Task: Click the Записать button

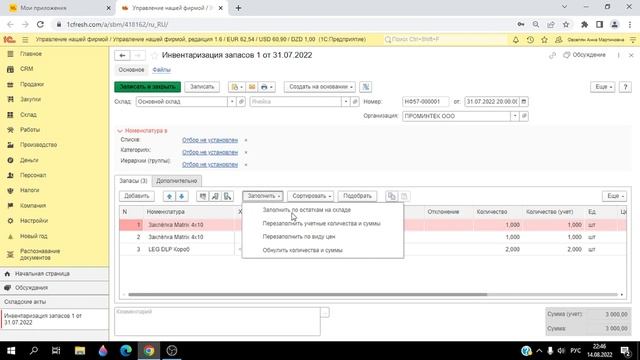Action: coord(202,87)
